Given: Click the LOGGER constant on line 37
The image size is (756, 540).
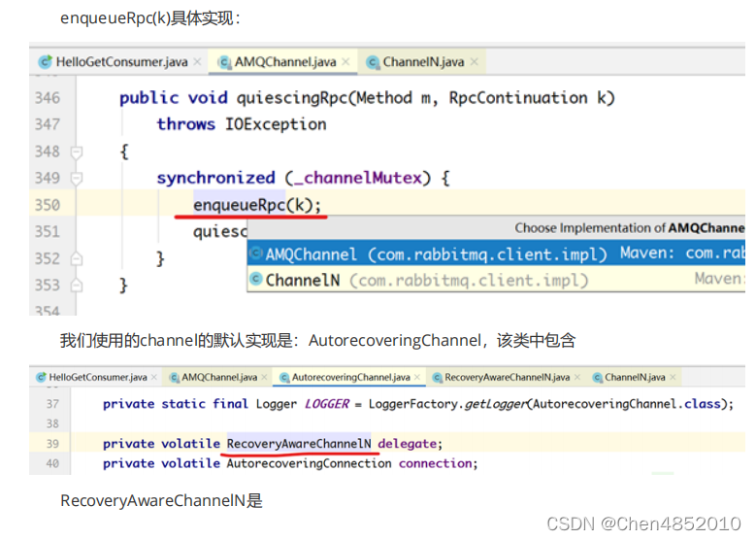Looking at the screenshot, I should pyautogui.click(x=326, y=404).
